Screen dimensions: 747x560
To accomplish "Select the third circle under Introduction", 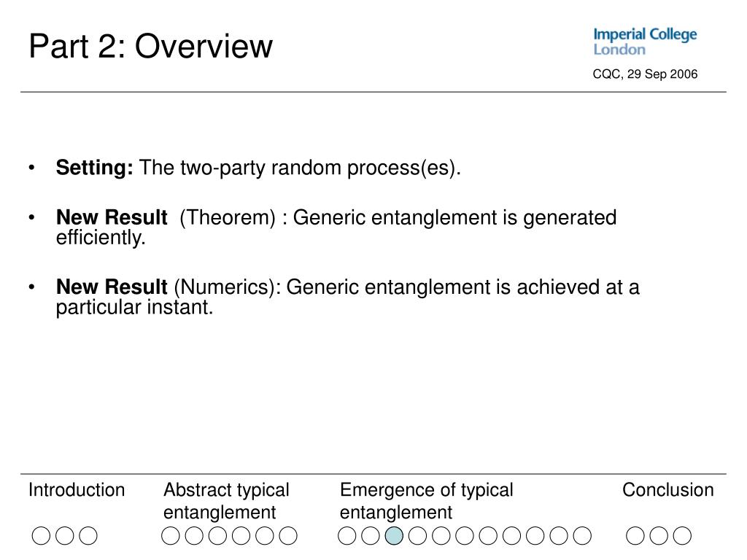I will 88,536.
